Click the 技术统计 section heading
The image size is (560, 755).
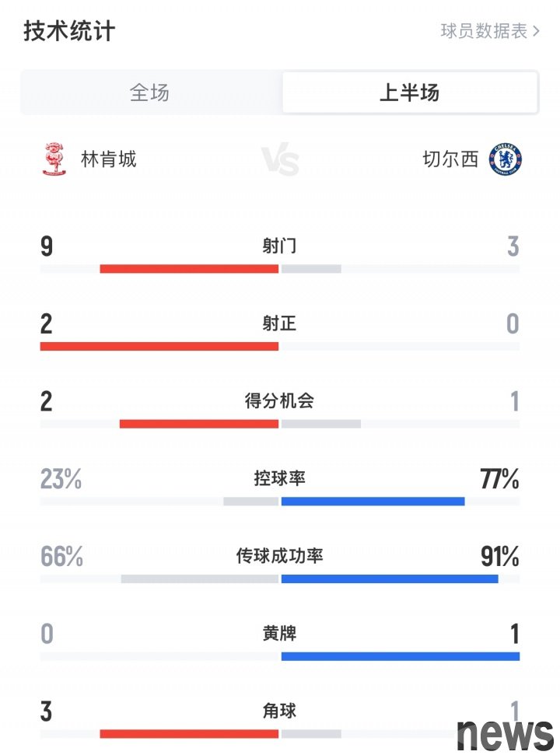[x=69, y=31]
